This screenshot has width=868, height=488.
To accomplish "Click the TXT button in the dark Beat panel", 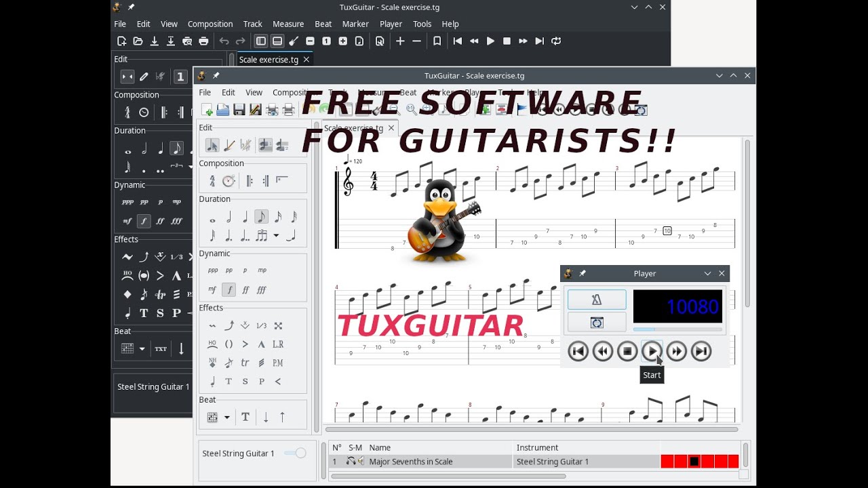I will 161,349.
